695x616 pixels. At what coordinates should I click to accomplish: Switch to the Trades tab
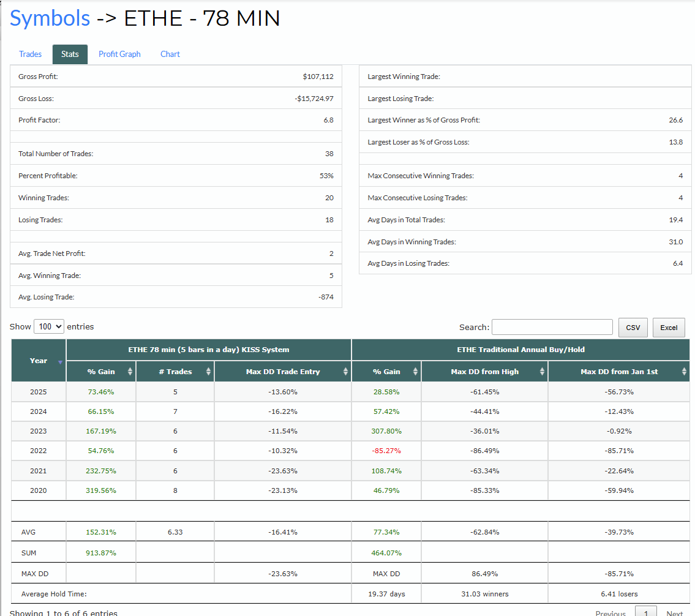[x=30, y=54]
